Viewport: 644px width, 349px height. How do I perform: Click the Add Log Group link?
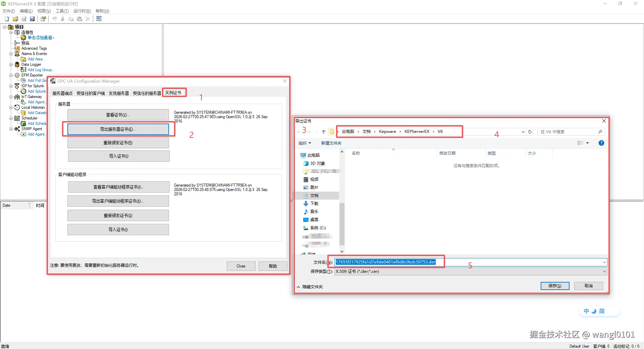(41, 70)
